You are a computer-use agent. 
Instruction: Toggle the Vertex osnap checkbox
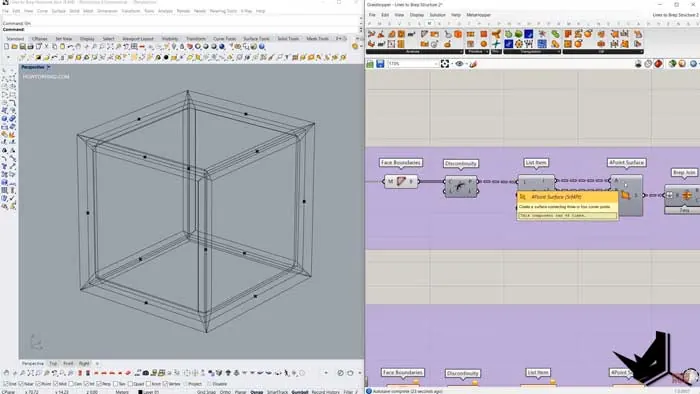click(166, 384)
